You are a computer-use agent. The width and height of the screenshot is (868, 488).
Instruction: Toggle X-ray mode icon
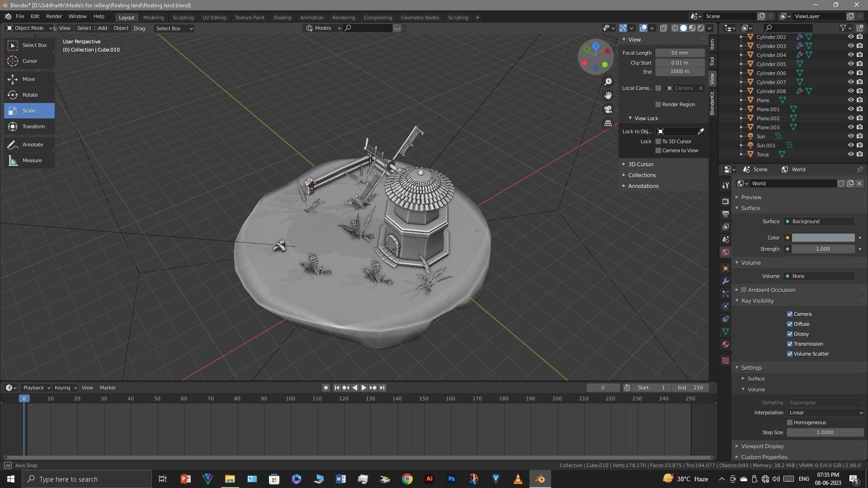663,28
